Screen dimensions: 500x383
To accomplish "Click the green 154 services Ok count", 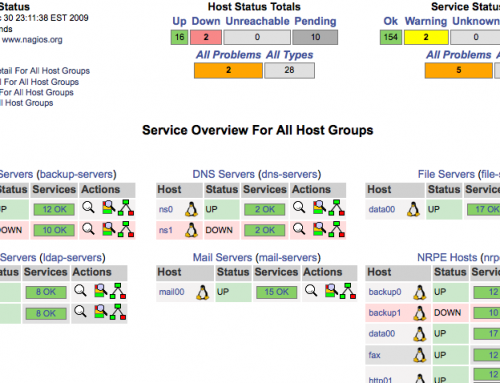I will (x=391, y=37).
